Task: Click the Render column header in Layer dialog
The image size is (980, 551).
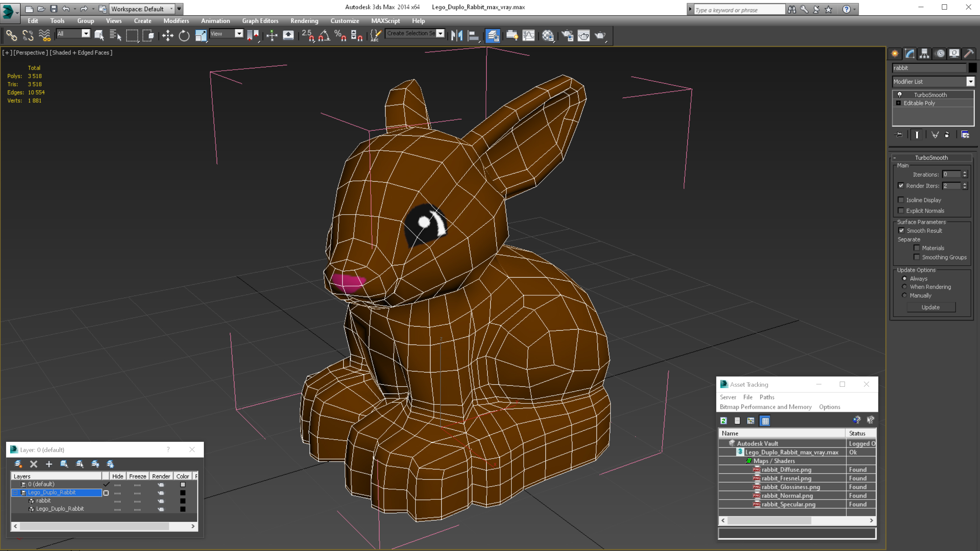Action: [x=161, y=476]
